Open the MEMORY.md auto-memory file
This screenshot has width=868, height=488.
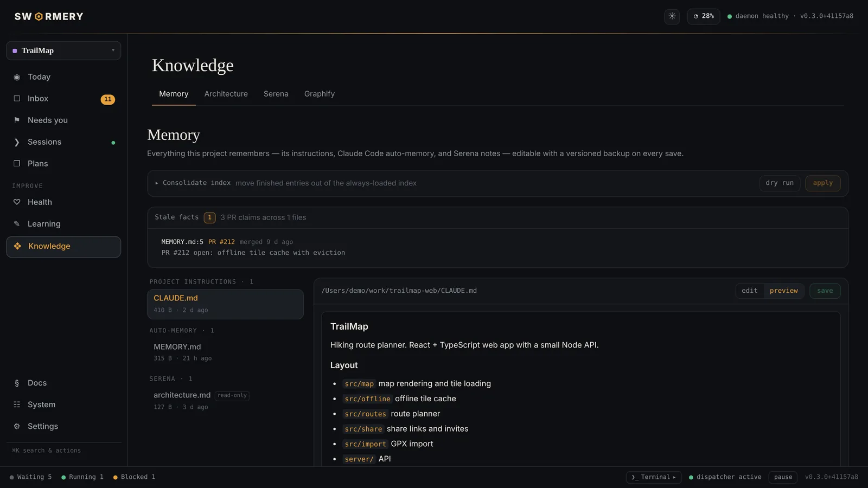(x=225, y=352)
